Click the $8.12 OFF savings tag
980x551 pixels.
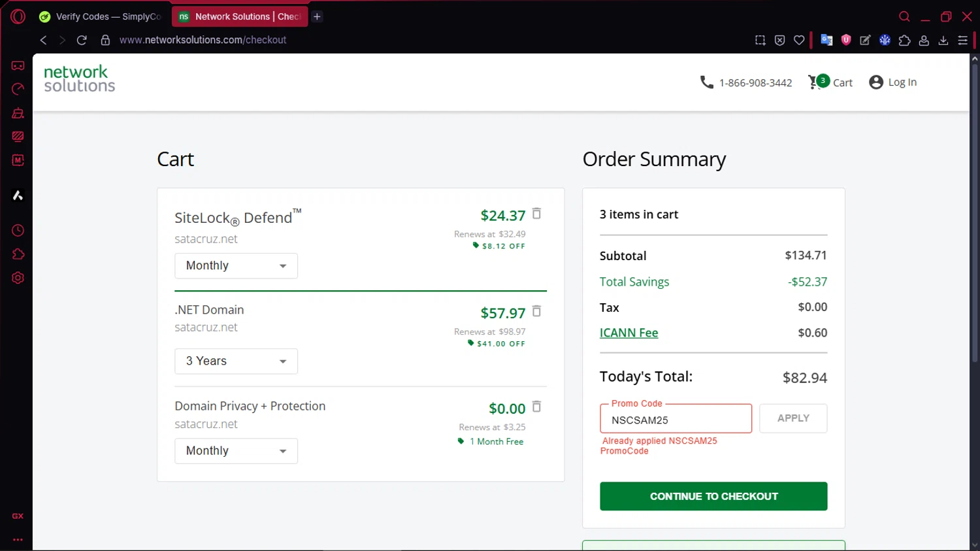pyautogui.click(x=498, y=246)
